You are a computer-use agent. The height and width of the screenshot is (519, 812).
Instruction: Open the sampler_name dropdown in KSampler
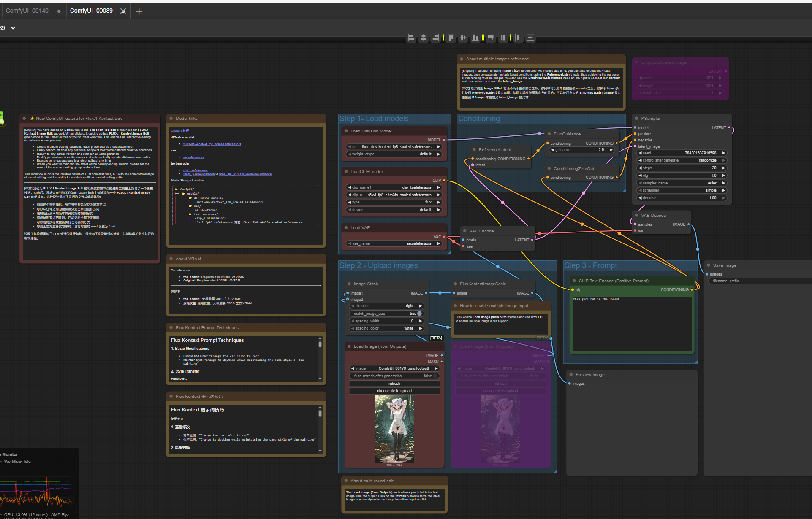click(682, 183)
